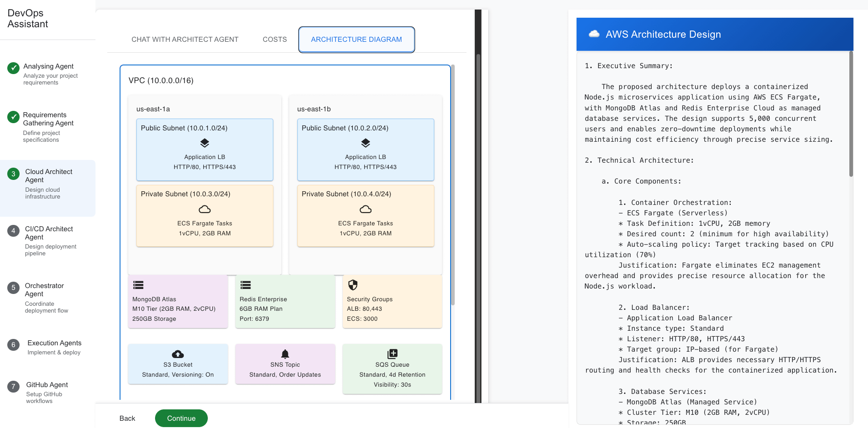The width and height of the screenshot is (868, 428).
Task: Select step 7 GitHub Agent circle
Action: coord(13,387)
